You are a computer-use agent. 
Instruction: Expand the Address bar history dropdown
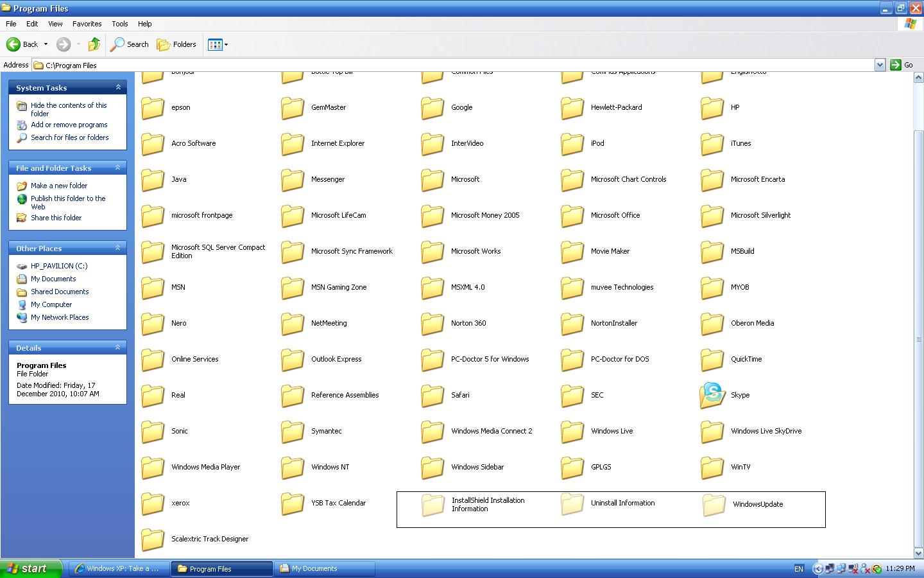click(880, 64)
